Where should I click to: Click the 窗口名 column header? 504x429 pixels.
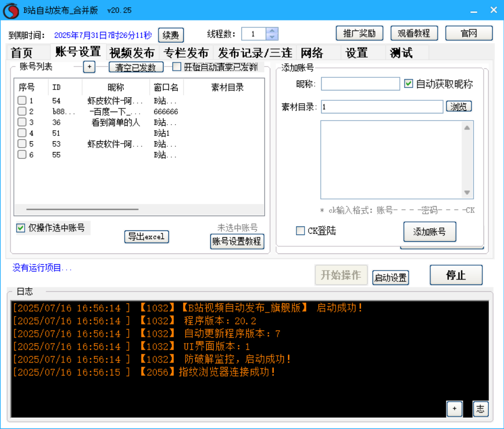(x=166, y=87)
